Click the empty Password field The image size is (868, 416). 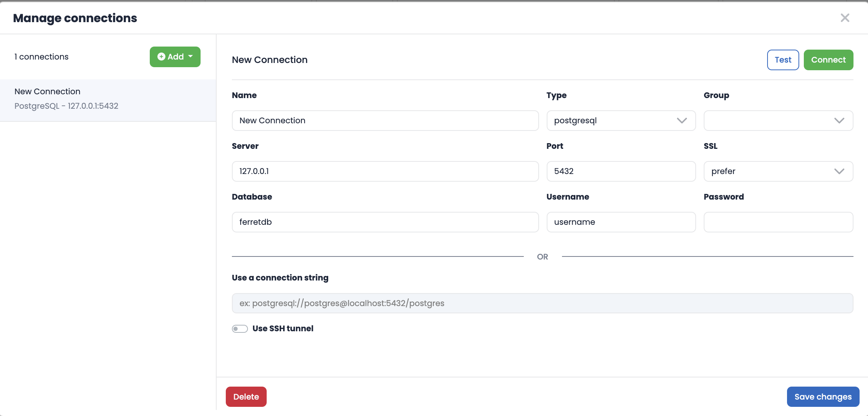point(778,222)
